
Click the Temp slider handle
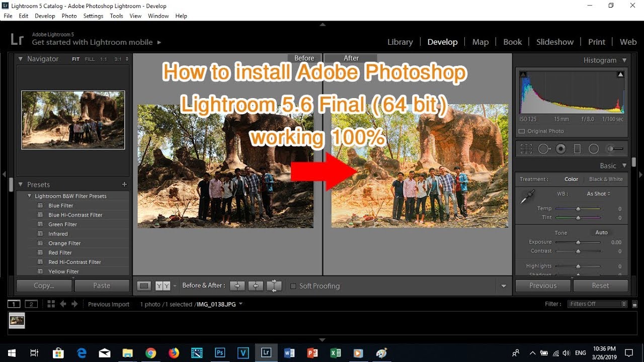[x=578, y=209]
